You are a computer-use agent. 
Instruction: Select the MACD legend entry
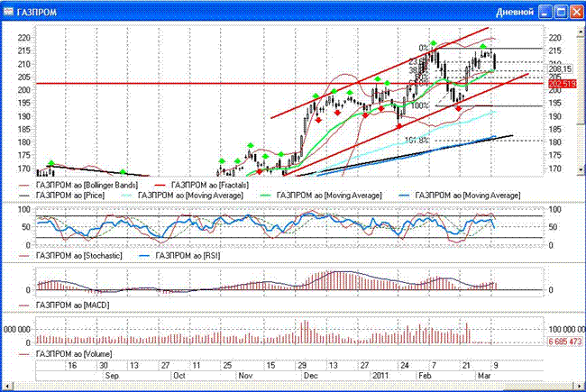pyautogui.click(x=64, y=305)
